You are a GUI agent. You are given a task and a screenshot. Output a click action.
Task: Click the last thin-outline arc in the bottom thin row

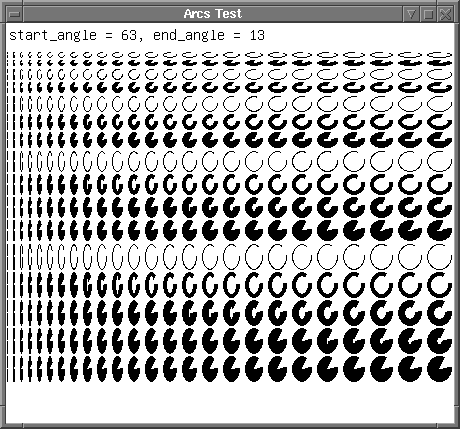point(440,256)
